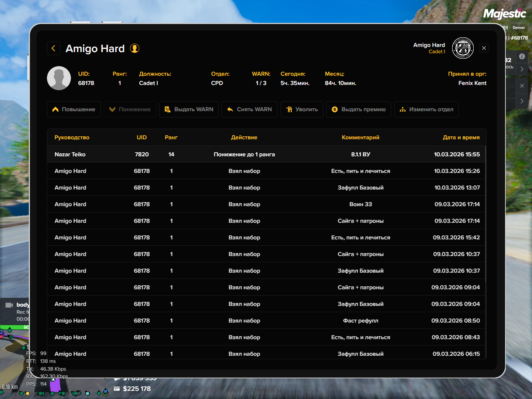Click the bodycam recording camera icon
Screen dimensions: 532x399
[9, 305]
